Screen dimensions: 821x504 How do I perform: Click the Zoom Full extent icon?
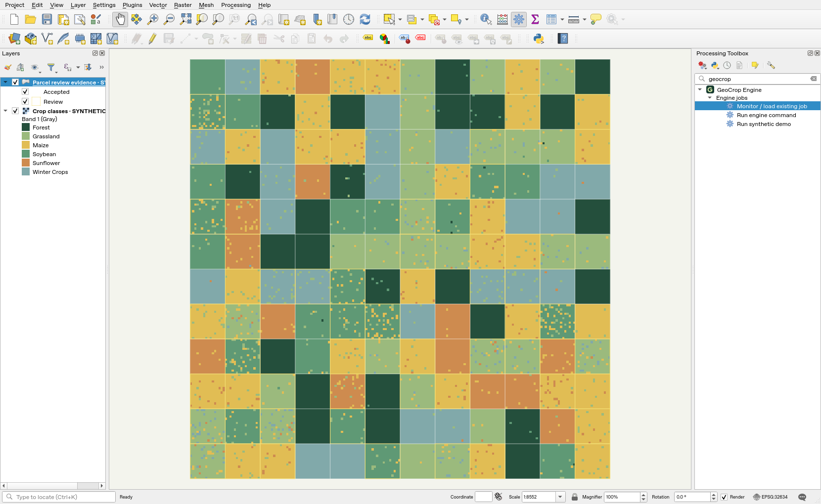click(x=185, y=19)
